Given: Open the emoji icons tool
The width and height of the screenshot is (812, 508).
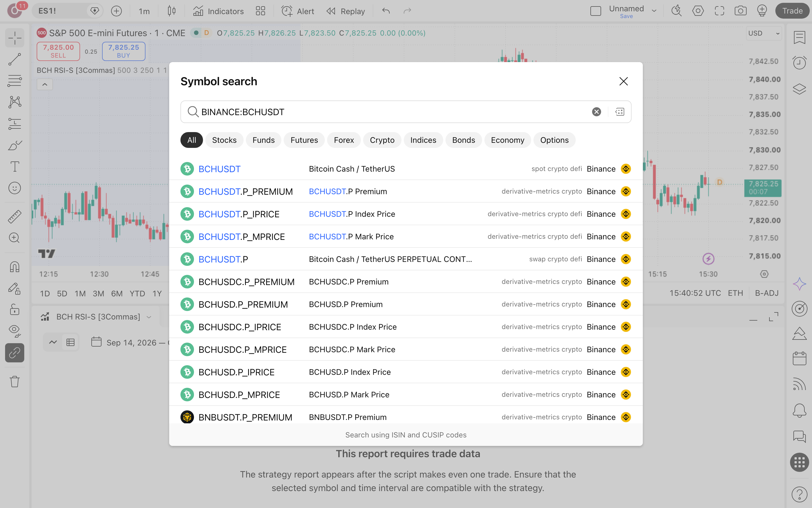Looking at the screenshot, I should click(x=15, y=188).
